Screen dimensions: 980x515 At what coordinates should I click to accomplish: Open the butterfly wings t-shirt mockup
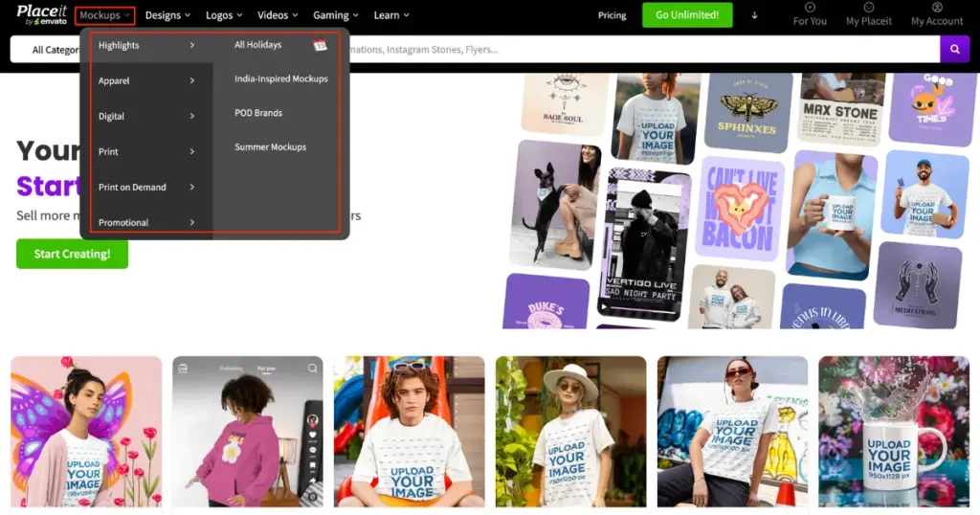[x=86, y=432]
